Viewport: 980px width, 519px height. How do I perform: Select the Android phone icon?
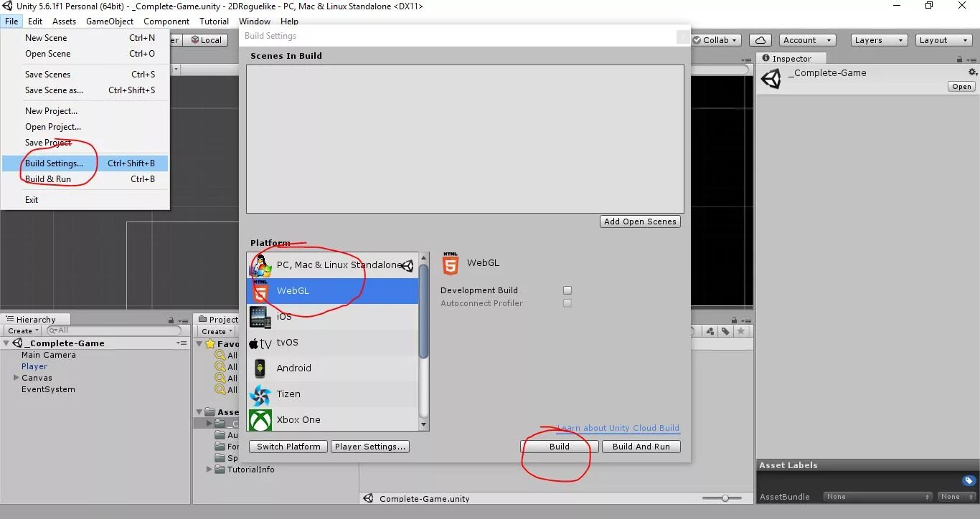(x=260, y=368)
